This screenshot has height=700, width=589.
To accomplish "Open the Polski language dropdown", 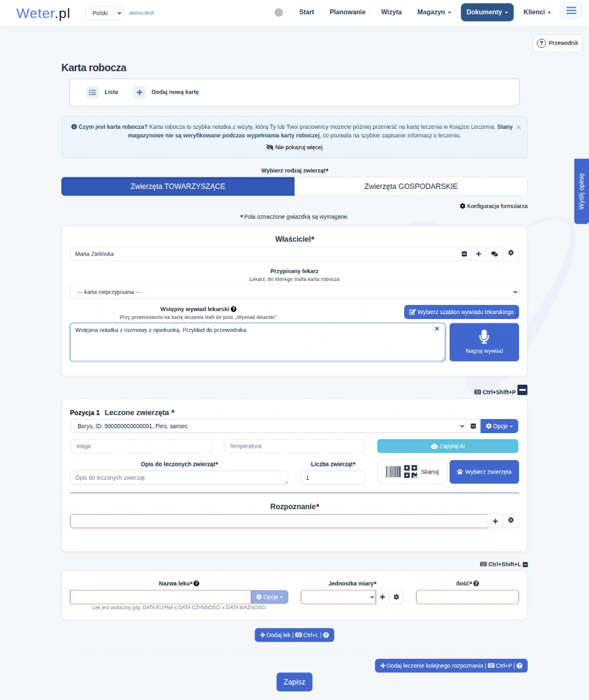I will point(104,13).
